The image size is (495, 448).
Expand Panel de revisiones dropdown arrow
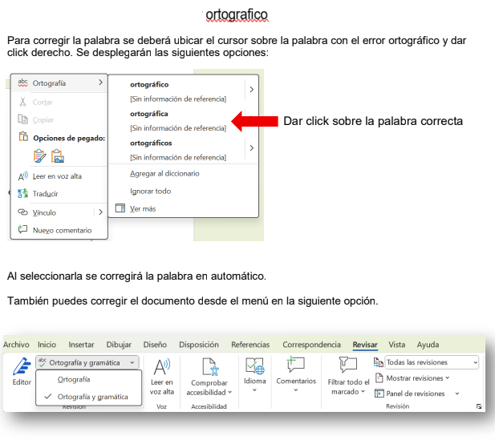tap(457, 394)
